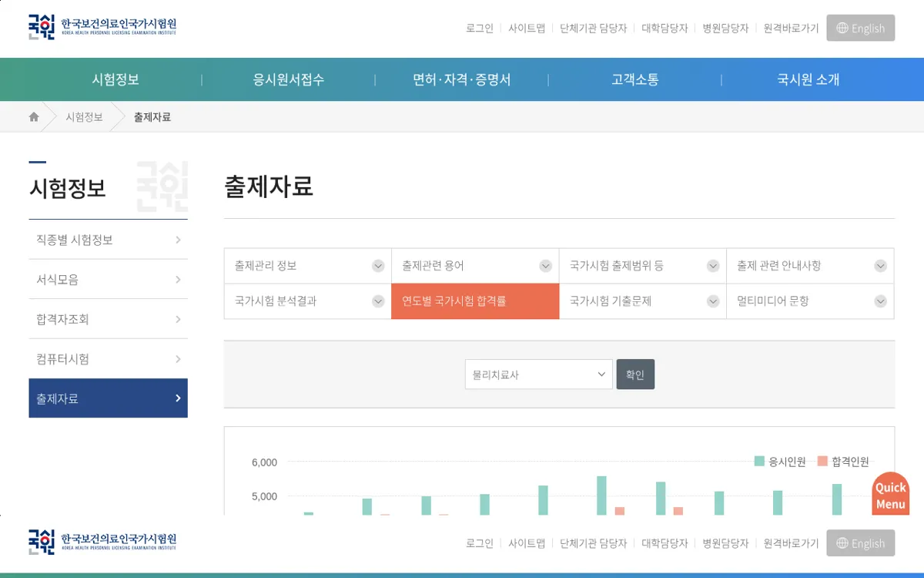Open 면허·자격·증명서 main menu
Screen dimensions: 924x578
tap(462, 79)
